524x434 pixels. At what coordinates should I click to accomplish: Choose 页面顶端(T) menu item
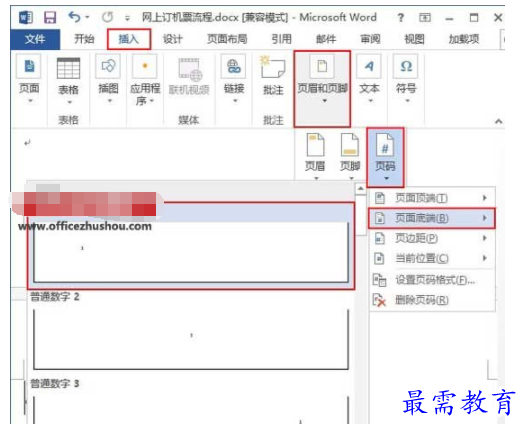(x=432, y=198)
